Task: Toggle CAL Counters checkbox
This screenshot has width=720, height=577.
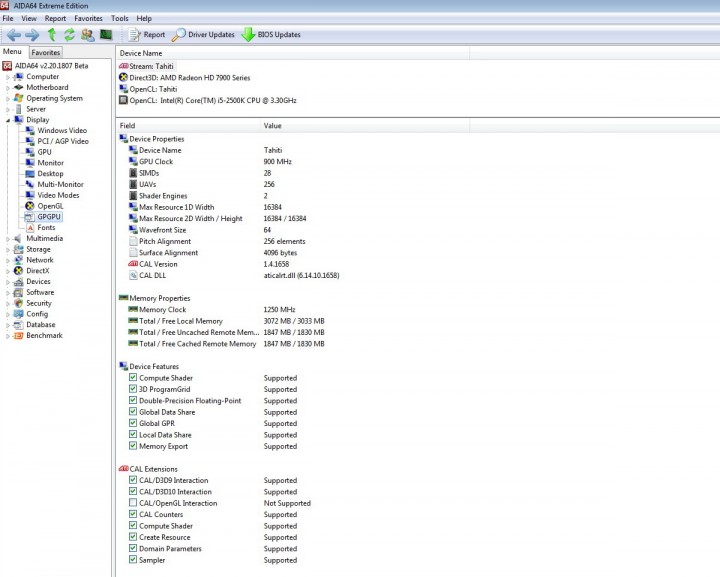Action: (x=133, y=514)
